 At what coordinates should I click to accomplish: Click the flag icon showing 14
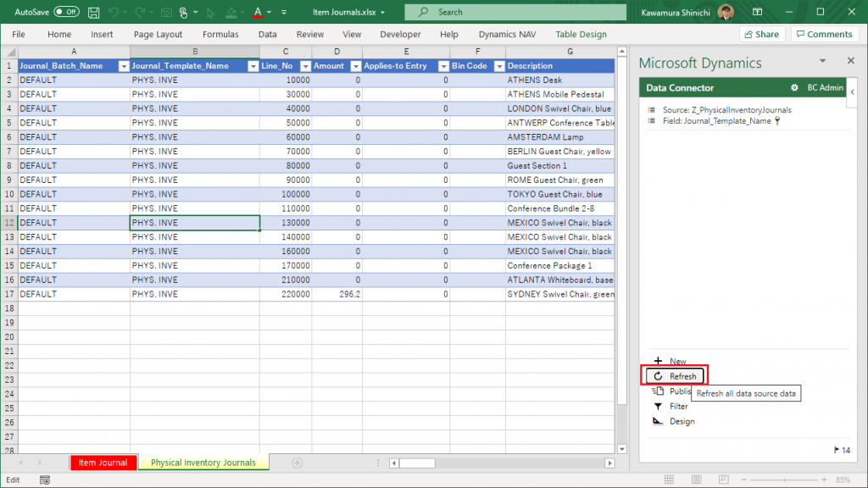(x=837, y=451)
